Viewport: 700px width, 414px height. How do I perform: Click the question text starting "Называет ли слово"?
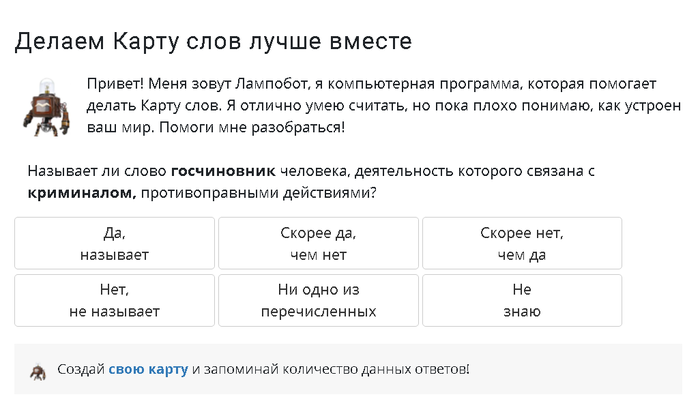point(97,171)
